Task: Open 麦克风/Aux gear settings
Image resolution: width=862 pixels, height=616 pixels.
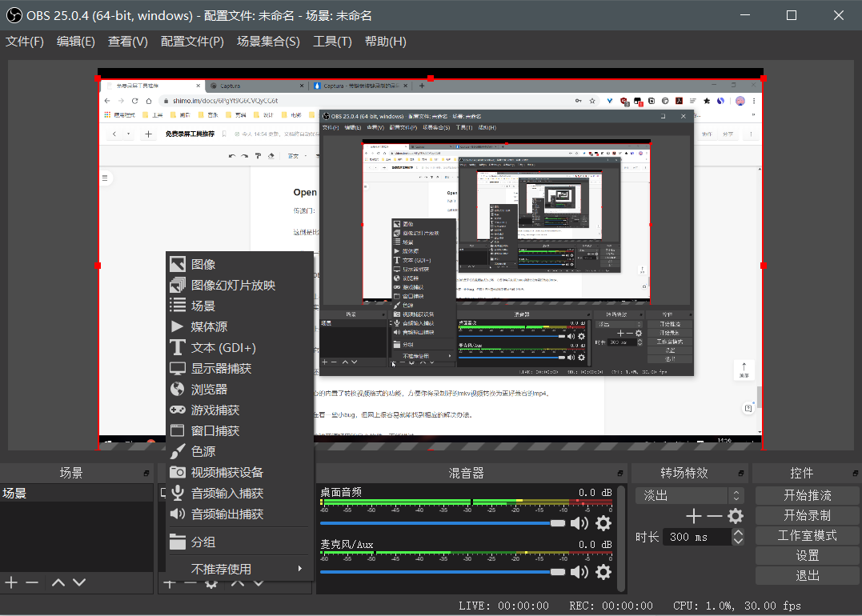Action: pos(603,572)
